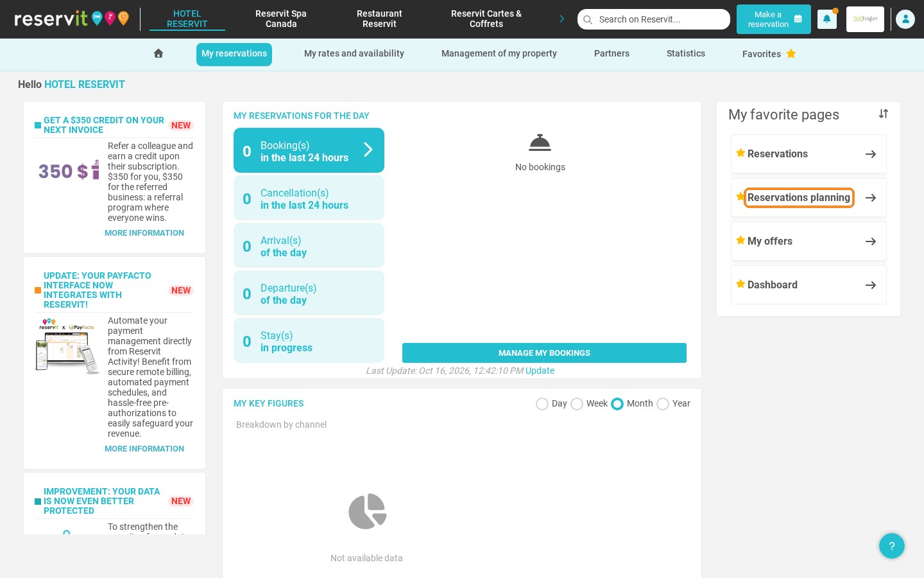The image size is (924, 578).
Task: Click the star next to My offers
Action: point(740,240)
